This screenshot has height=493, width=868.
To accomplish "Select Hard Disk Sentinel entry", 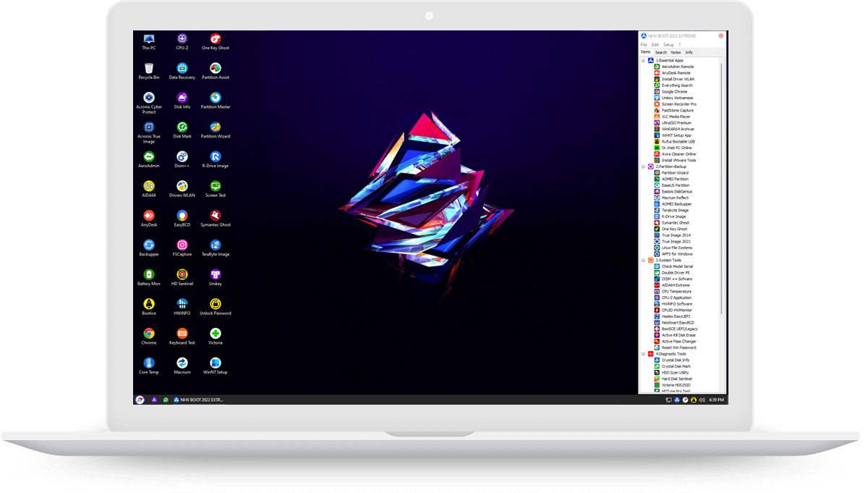I will 673,379.
